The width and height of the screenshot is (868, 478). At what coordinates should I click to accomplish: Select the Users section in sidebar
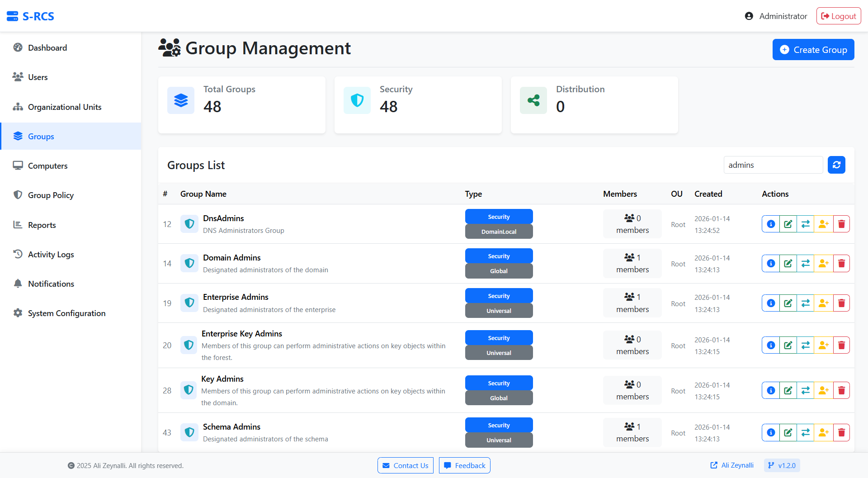pyautogui.click(x=38, y=77)
